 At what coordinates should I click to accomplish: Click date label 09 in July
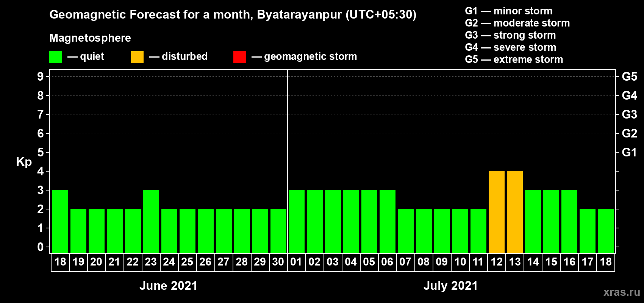tap(442, 262)
